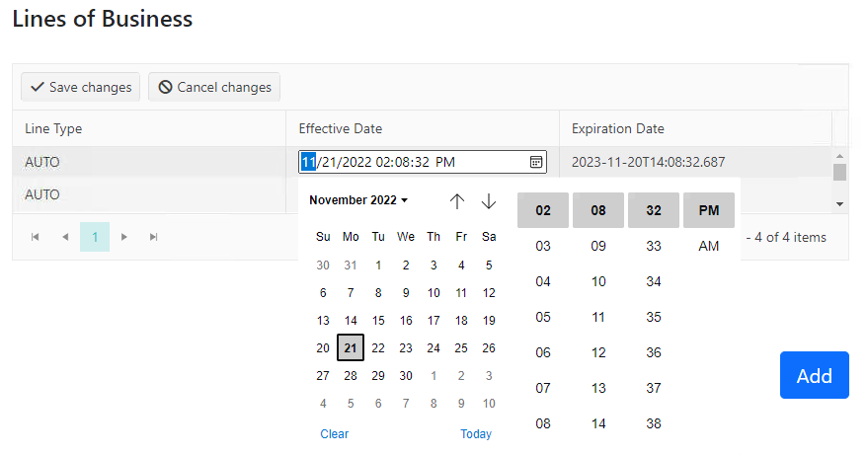Image resolution: width=868 pixels, height=455 pixels.
Task: Go to previous page in grid pager
Action: 65,237
